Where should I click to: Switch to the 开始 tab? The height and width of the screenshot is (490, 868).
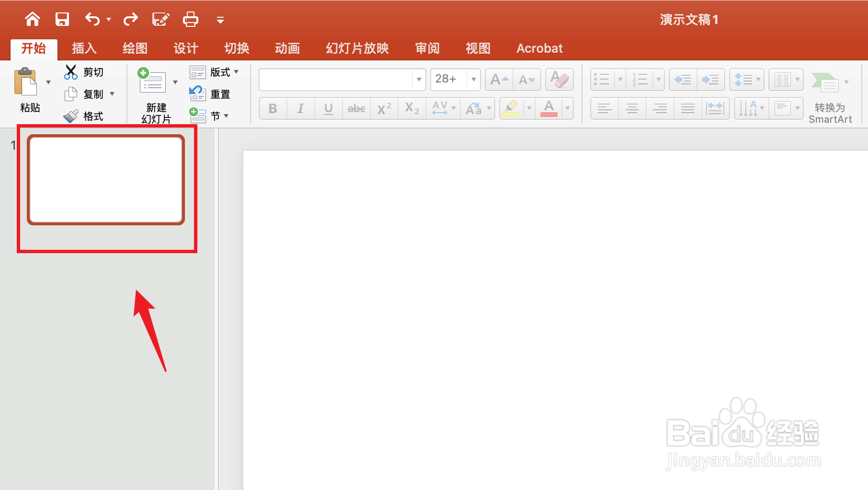(34, 48)
